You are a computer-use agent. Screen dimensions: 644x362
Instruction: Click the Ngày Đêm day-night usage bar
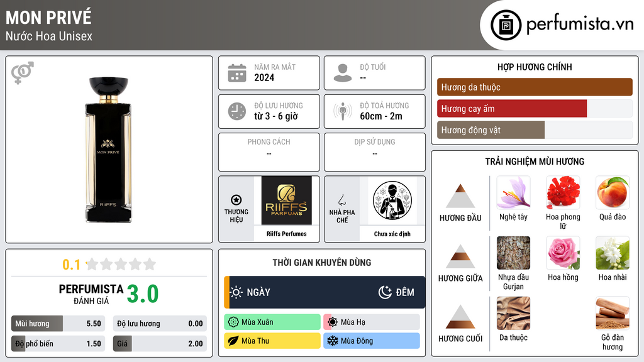pyautogui.click(x=325, y=292)
